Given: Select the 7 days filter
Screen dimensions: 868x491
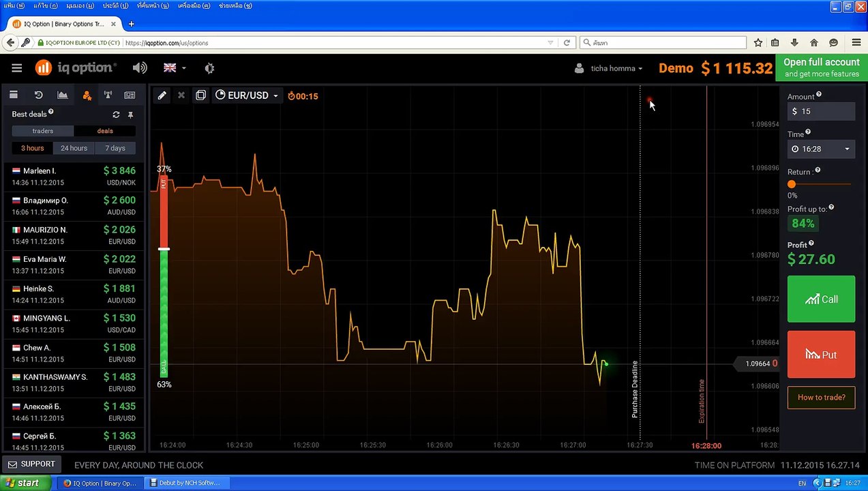Looking at the screenshot, I should (x=115, y=148).
